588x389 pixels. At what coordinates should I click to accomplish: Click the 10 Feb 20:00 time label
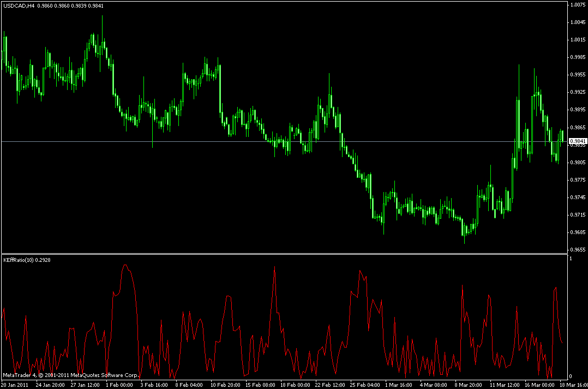point(225,385)
